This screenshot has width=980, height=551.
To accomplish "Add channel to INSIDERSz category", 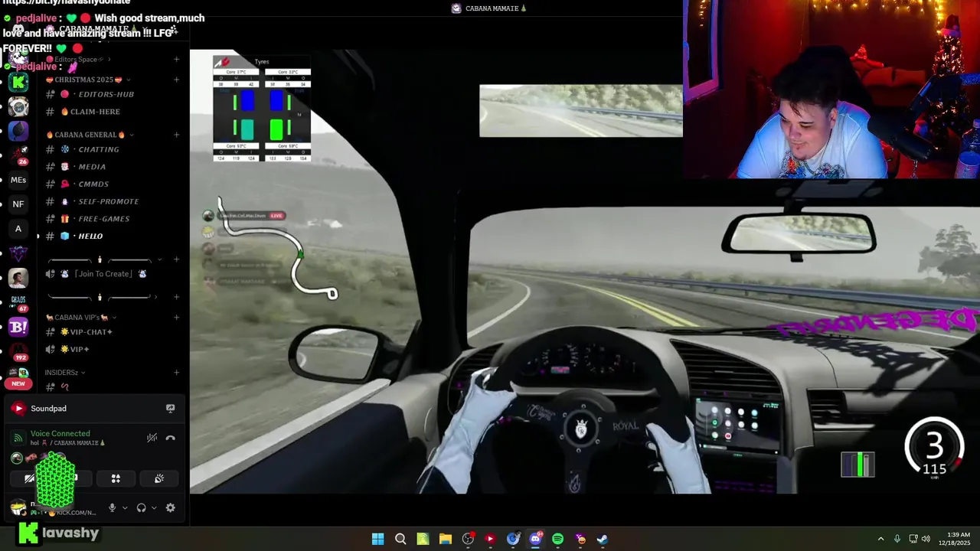I will 176,373.
